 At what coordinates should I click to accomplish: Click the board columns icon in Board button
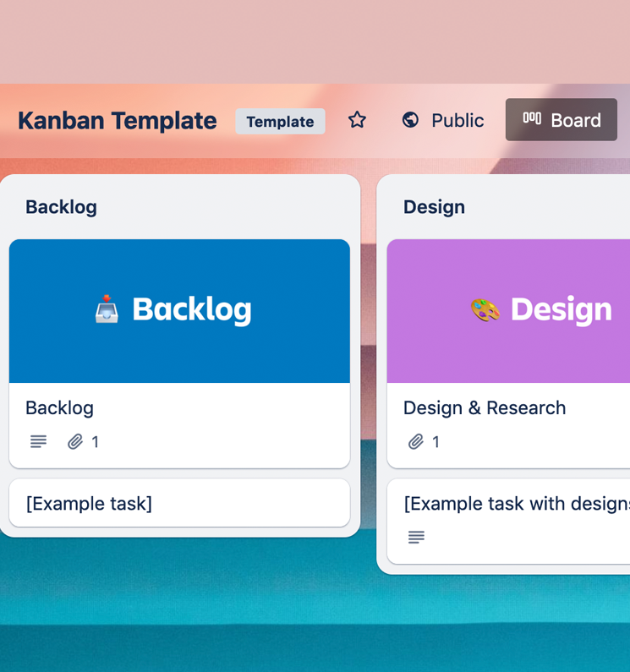[x=532, y=118]
